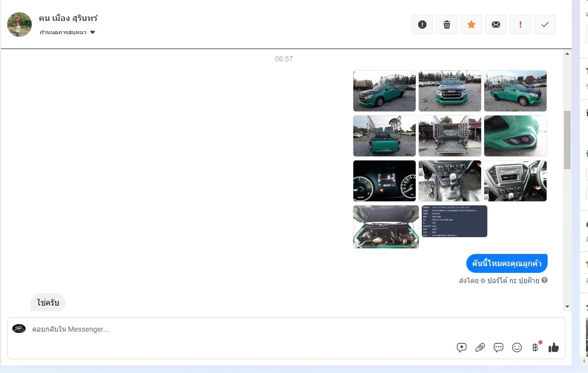Image resolution: width=588 pixels, height=373 pixels.
Task: Attach a file with paperclip icon
Action: click(x=480, y=347)
